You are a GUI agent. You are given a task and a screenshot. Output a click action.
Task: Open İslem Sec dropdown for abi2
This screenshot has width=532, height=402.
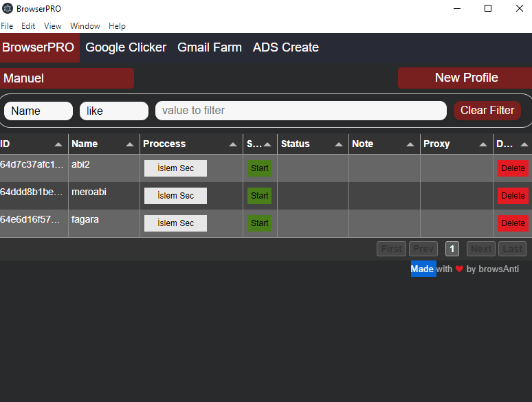[175, 168]
